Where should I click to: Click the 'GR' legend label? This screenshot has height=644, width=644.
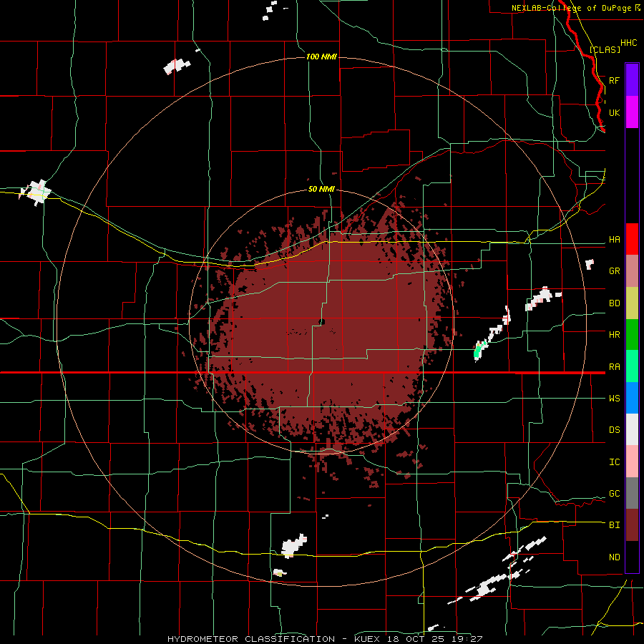[x=615, y=271]
